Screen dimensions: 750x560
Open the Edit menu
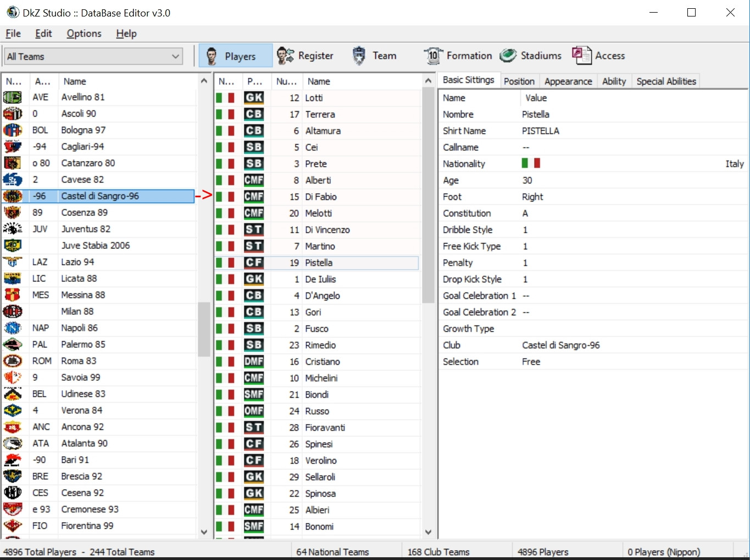coord(43,34)
